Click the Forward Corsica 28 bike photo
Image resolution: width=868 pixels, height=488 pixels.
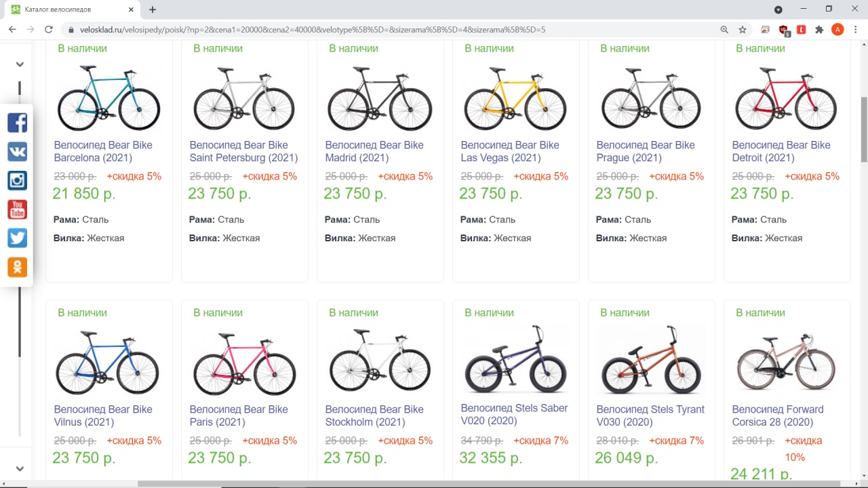pyautogui.click(x=787, y=361)
